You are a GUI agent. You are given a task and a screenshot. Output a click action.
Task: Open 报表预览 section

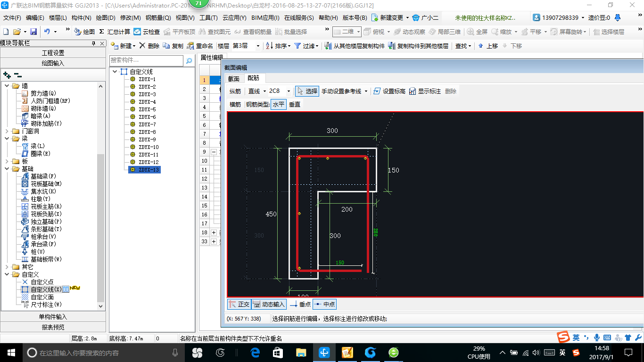53,327
